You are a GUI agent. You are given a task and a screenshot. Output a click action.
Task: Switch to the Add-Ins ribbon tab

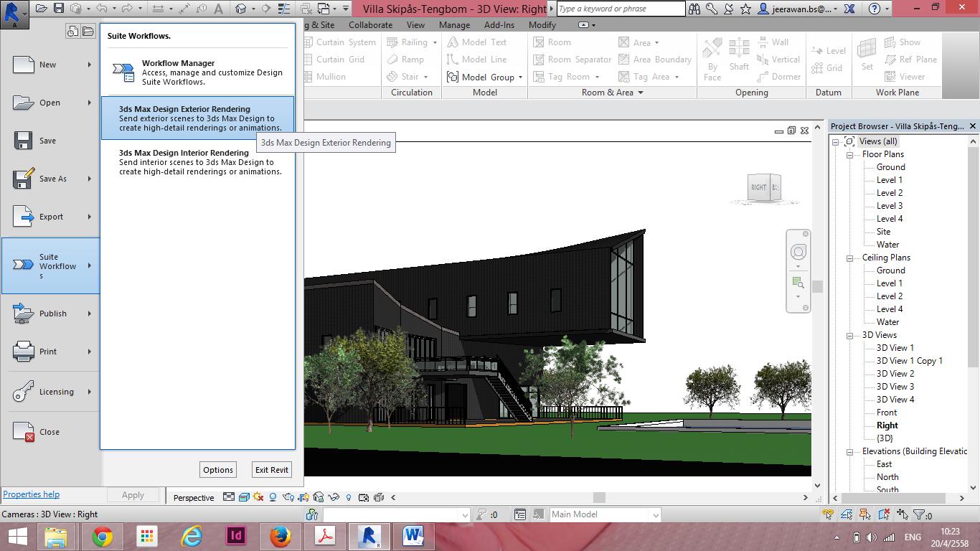point(499,25)
